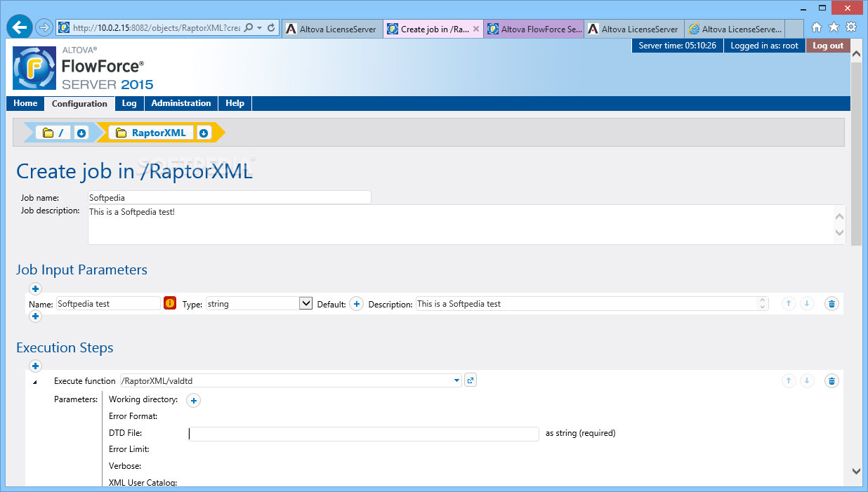This screenshot has height=492, width=868.
Task: Delete the valdtd execution step
Action: tap(832, 380)
